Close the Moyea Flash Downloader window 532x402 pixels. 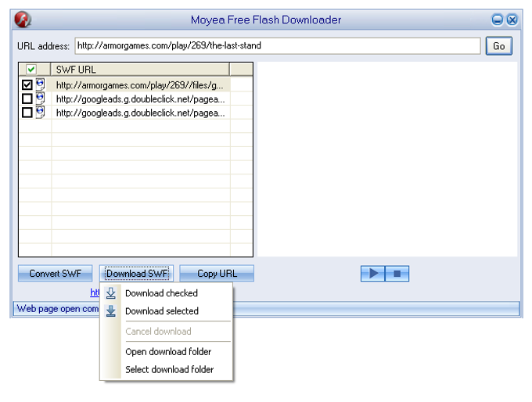pos(512,20)
